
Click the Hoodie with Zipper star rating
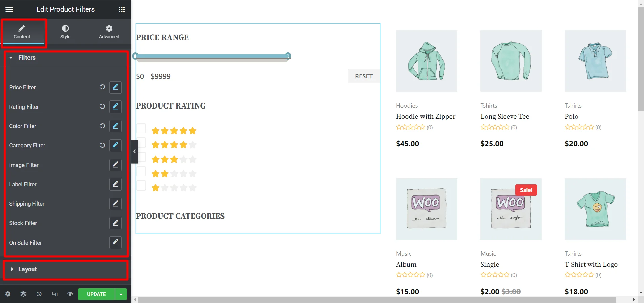(410, 127)
